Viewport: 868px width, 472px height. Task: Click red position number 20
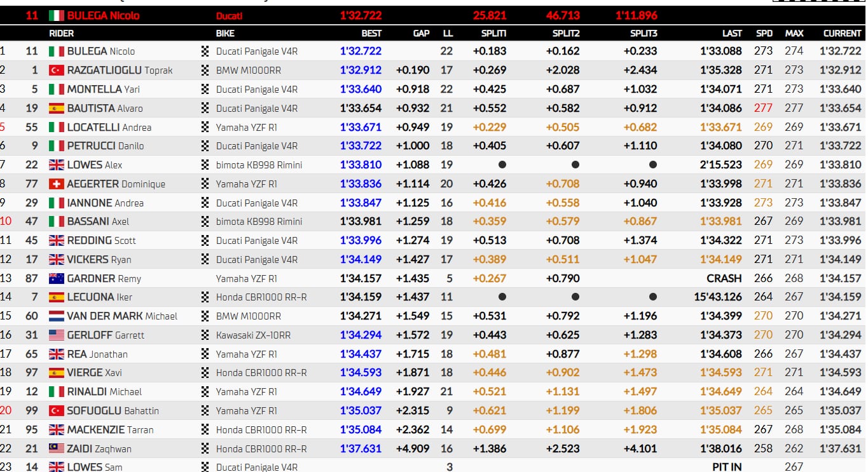click(x=6, y=411)
